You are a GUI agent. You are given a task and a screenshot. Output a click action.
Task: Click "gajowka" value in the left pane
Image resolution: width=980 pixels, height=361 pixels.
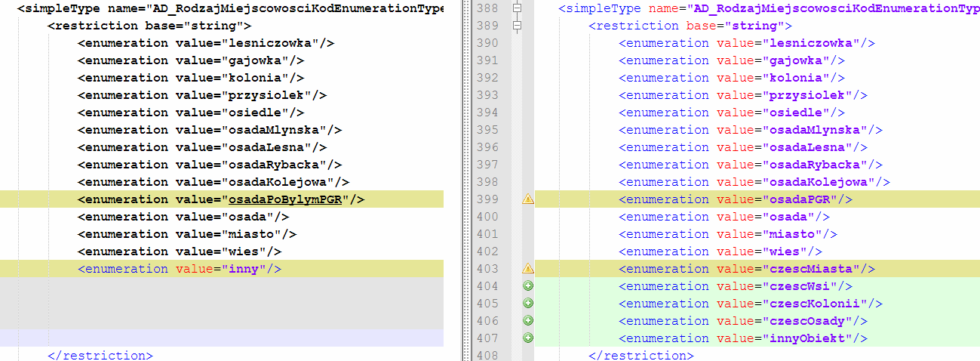tap(254, 60)
